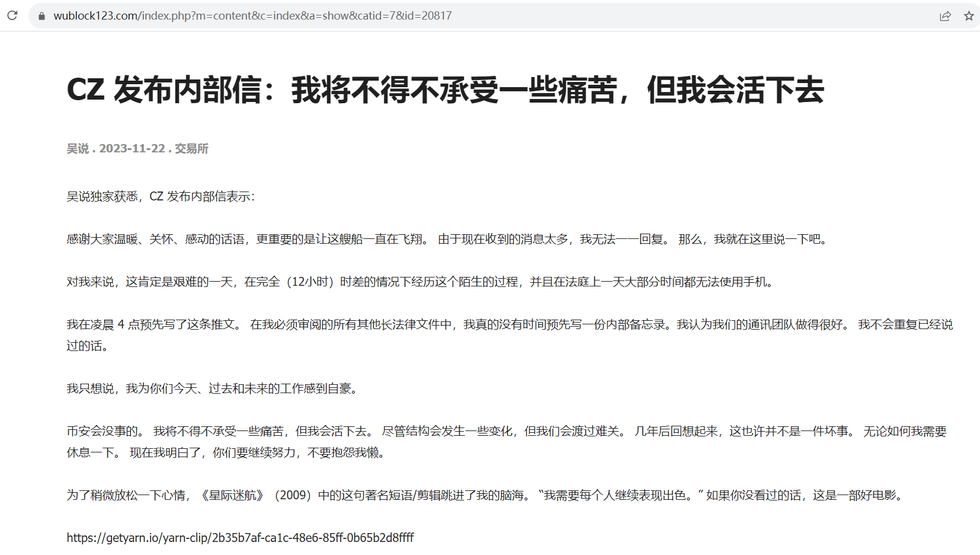Click the wrapped line "过的话。"
Image resolution: width=980 pixels, height=555 pixels.
pos(88,346)
